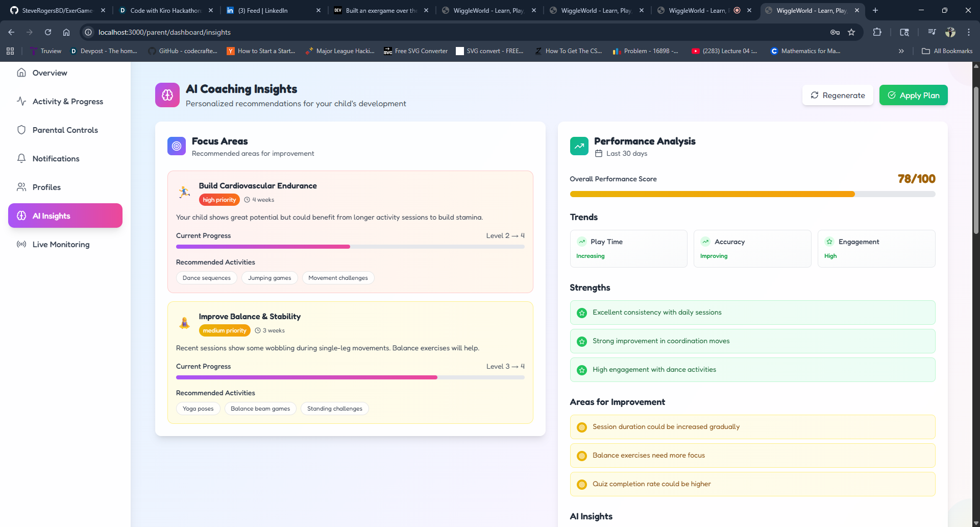980x527 pixels.
Task: Click the Focus Areas target icon
Action: (177, 146)
